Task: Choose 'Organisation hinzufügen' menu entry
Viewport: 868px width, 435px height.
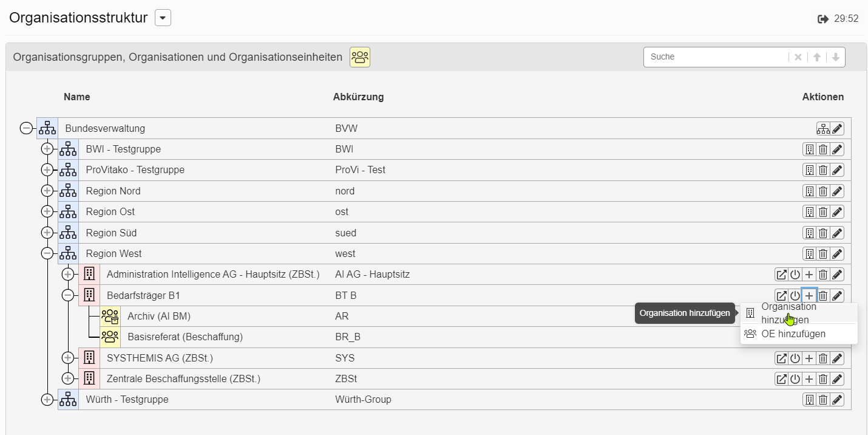Action: click(788, 313)
